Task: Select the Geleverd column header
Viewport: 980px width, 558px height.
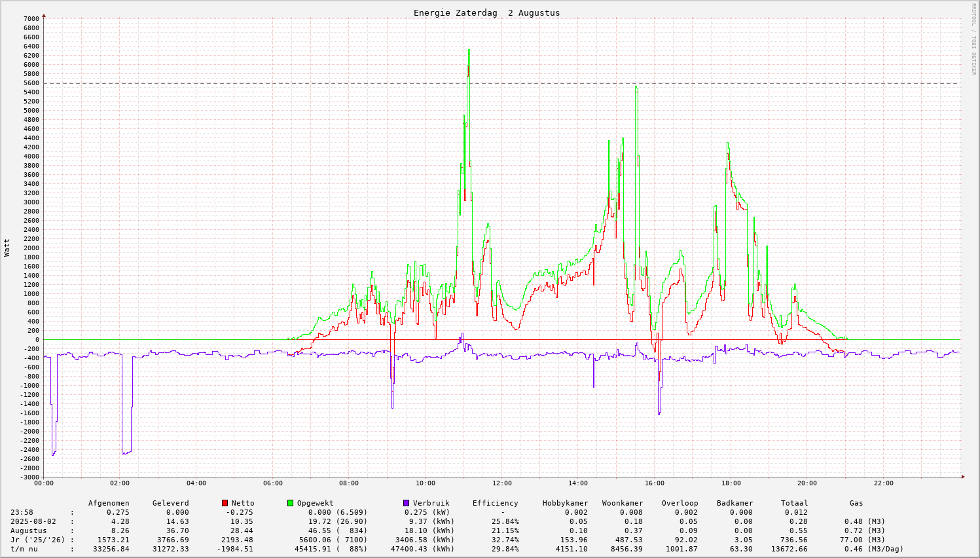Action: click(x=170, y=503)
